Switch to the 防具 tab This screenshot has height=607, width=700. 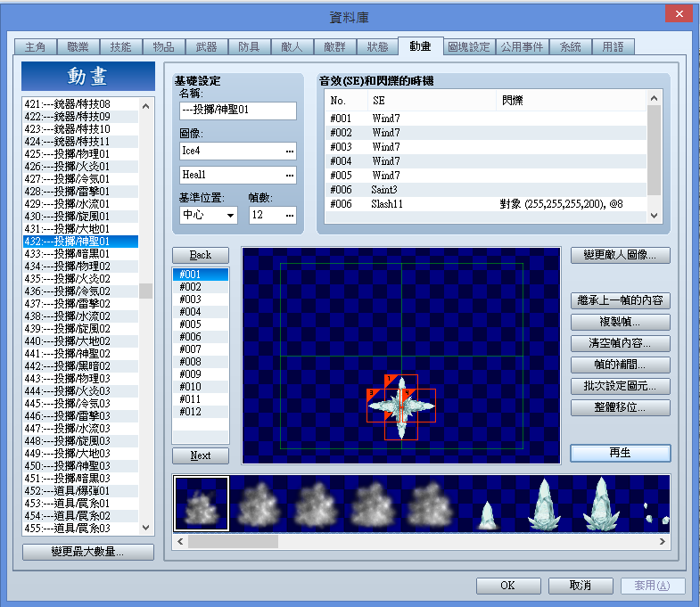point(249,47)
